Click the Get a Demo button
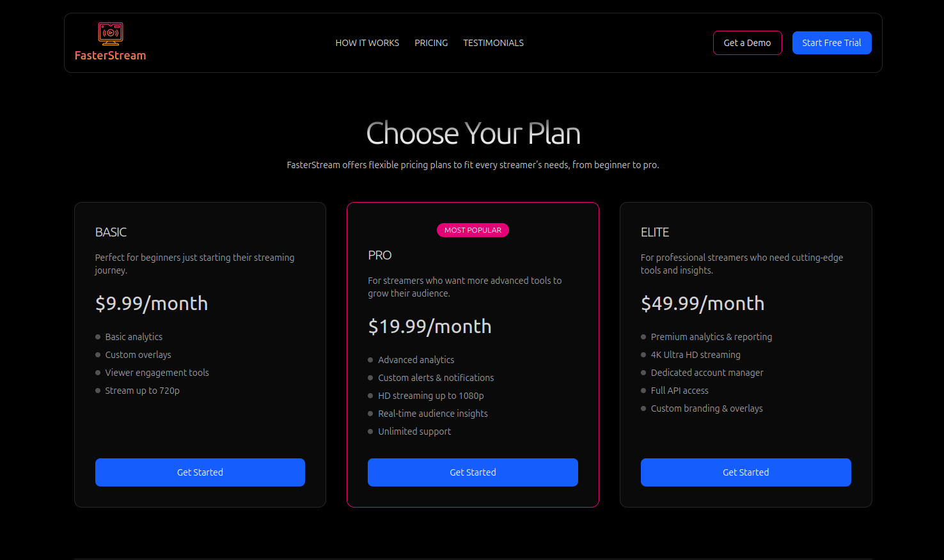944x560 pixels. [x=747, y=43]
